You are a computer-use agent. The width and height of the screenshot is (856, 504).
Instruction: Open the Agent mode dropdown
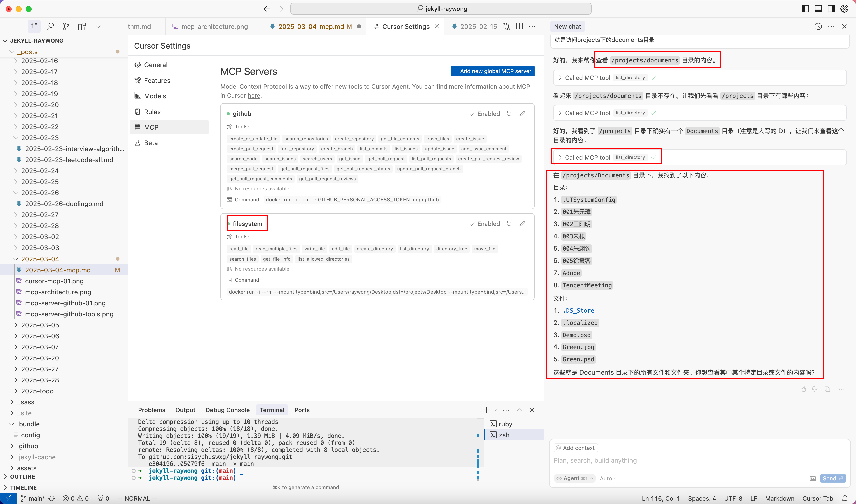tap(575, 478)
